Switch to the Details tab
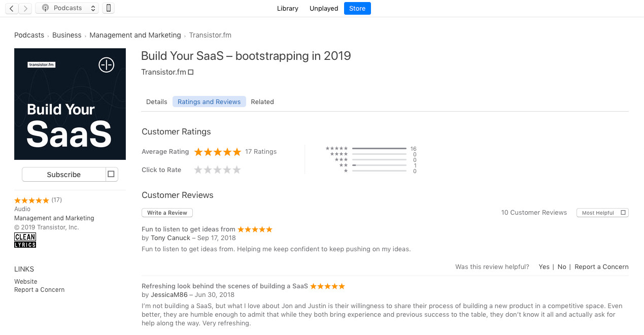This screenshot has height=335, width=644. pyautogui.click(x=156, y=102)
